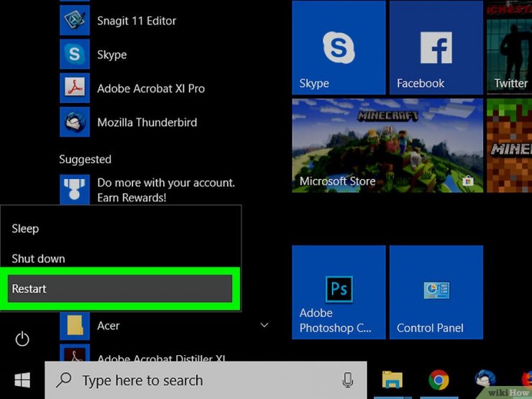Open the Minecraft tile at right edge
532x399 pixels.
[x=509, y=145]
